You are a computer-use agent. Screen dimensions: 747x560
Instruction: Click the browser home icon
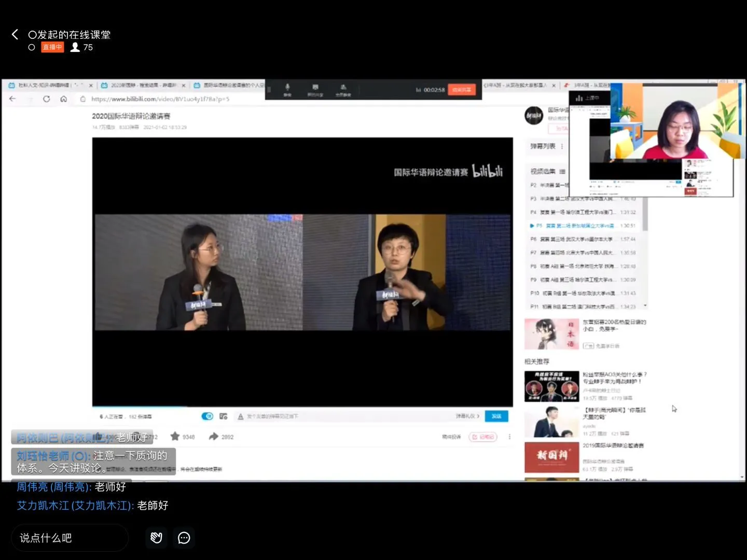click(64, 99)
